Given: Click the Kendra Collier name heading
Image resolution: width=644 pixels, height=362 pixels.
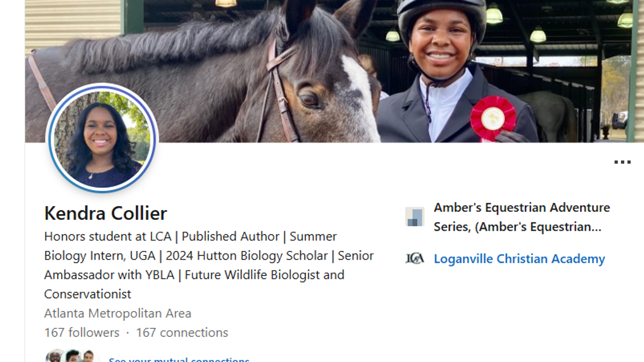Looking at the screenshot, I should tap(105, 213).
